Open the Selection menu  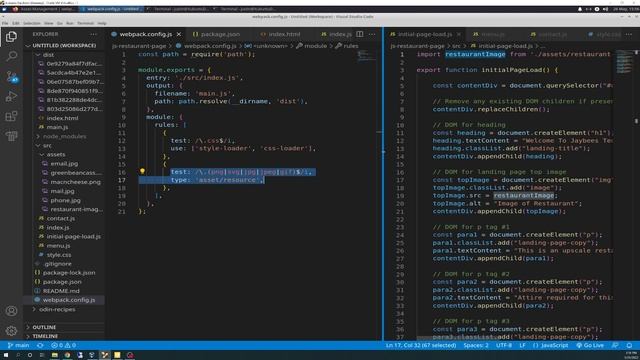coord(31,23)
